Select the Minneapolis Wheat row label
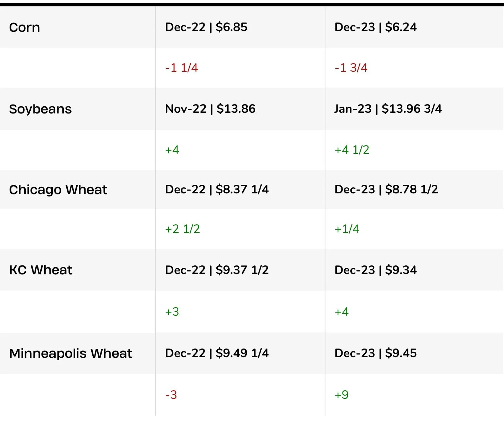504x422 pixels. tap(71, 354)
